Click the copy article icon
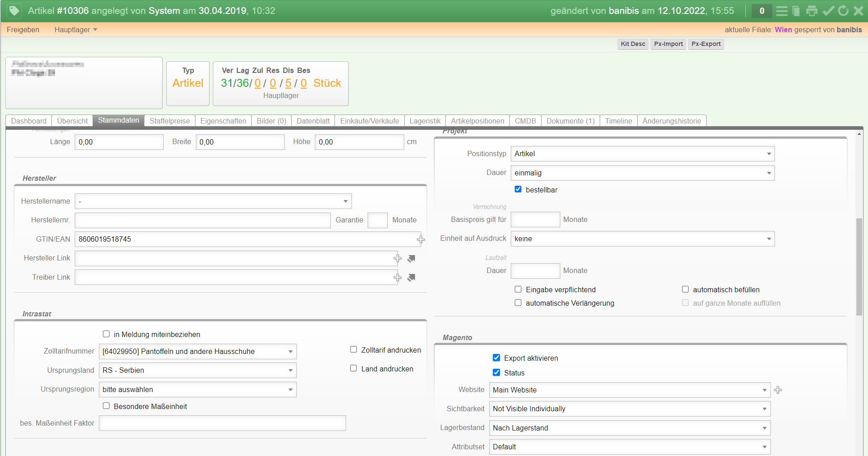 pyautogui.click(x=796, y=11)
